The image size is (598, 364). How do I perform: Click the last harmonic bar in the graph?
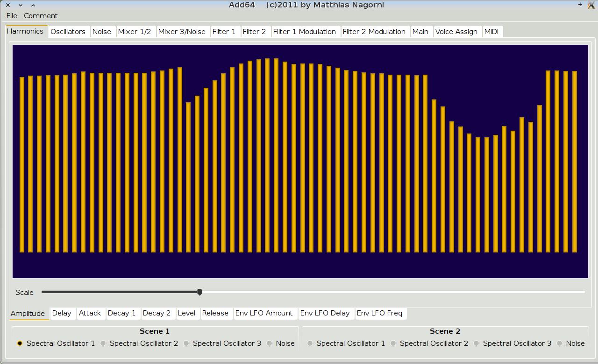pyautogui.click(x=575, y=162)
